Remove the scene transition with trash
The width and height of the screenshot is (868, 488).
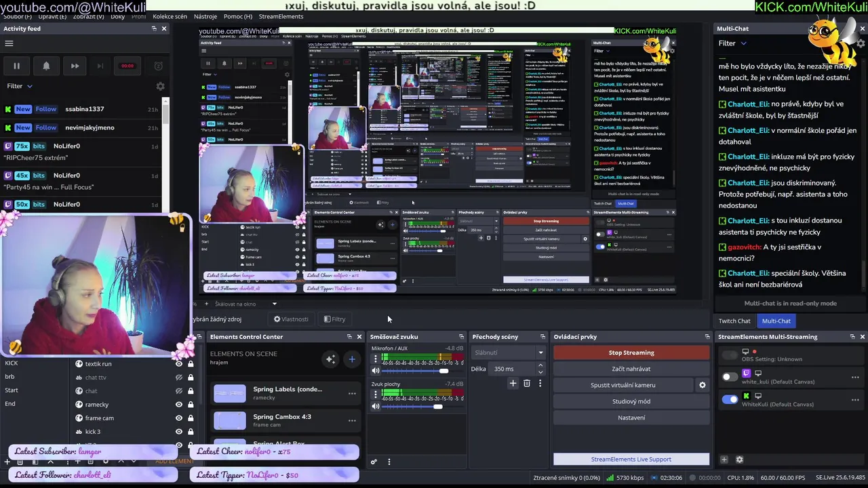point(527,384)
